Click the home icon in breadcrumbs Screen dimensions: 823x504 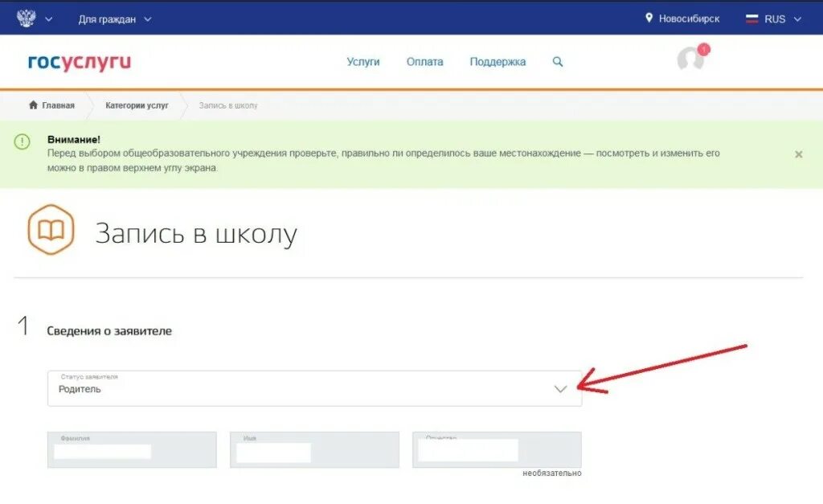tap(32, 104)
